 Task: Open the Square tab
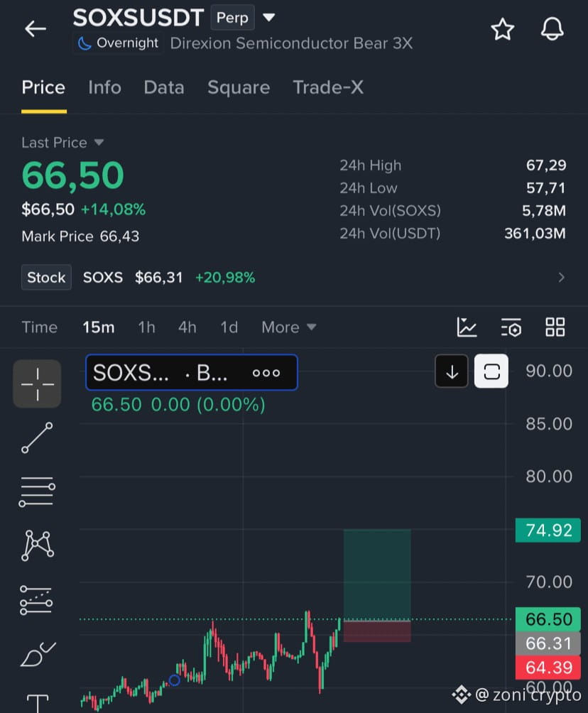point(239,87)
